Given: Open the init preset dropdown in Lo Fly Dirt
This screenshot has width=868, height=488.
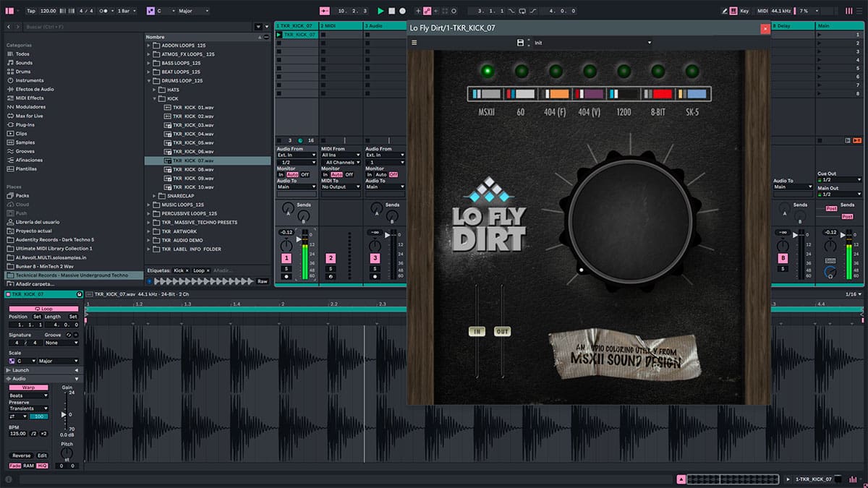Looking at the screenshot, I should pyautogui.click(x=592, y=43).
